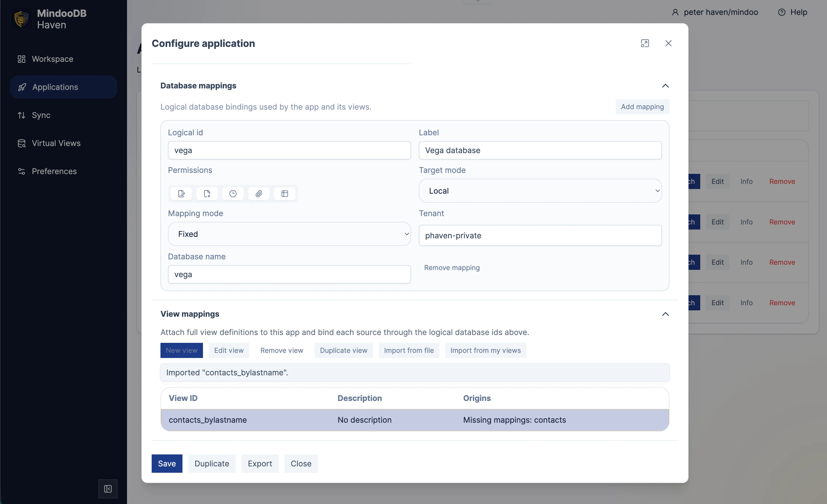Toggle the history clock permission
The width and height of the screenshot is (827, 504).
tap(233, 194)
